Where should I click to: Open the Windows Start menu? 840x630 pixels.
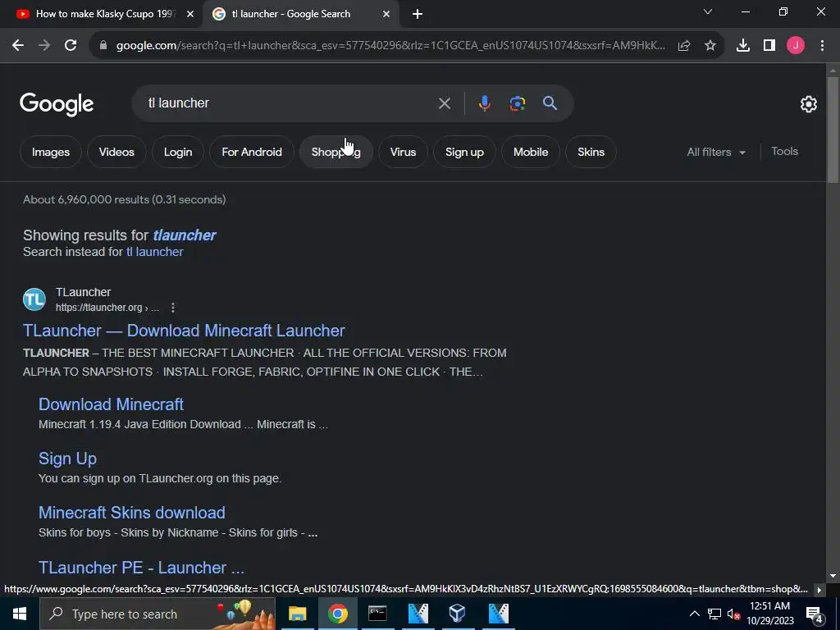tap(20, 614)
